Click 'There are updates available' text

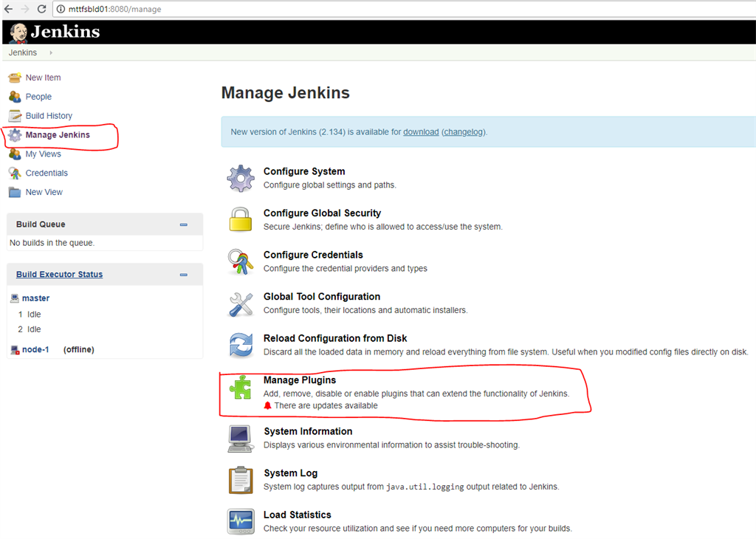326,405
